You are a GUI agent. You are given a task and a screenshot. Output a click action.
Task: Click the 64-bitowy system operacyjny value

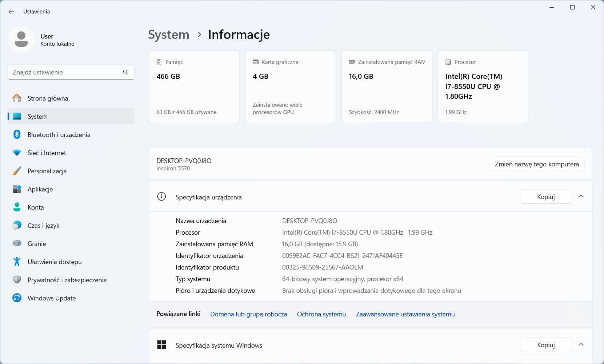click(343, 279)
